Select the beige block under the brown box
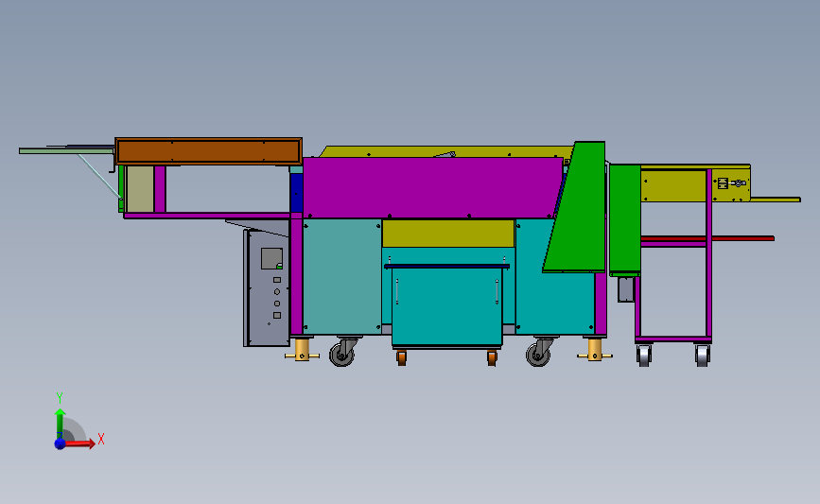Viewport: 820px width, 504px height. click(140, 189)
